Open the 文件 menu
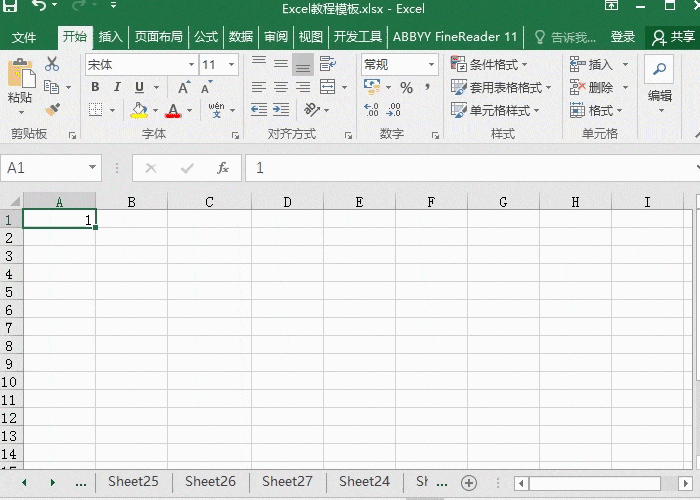This screenshot has width=700, height=500. tap(24, 37)
